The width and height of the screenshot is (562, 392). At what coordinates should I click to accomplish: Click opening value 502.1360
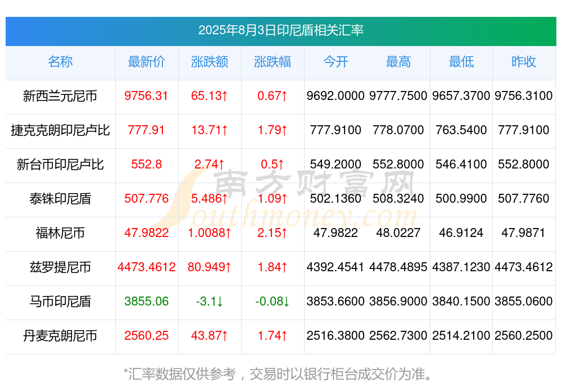pos(336,198)
